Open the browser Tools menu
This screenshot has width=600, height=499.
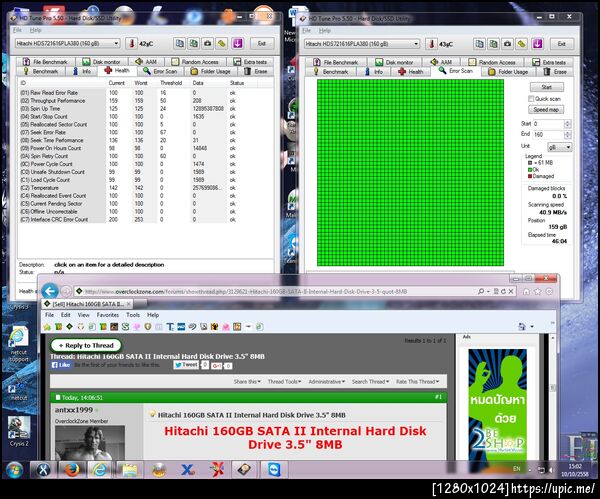(133, 315)
